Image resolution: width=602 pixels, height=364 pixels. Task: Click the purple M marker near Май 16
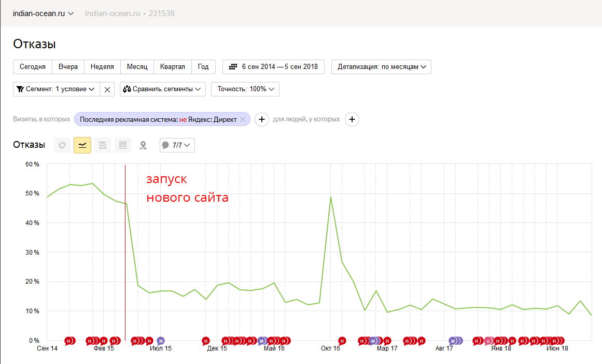click(x=262, y=341)
